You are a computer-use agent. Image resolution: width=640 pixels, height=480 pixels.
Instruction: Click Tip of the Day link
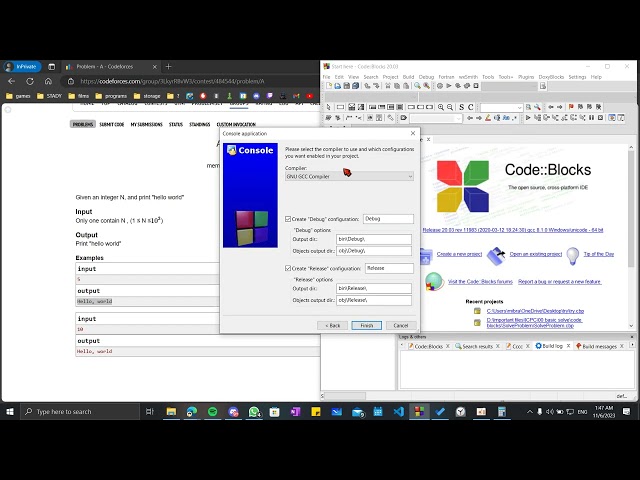click(599, 254)
